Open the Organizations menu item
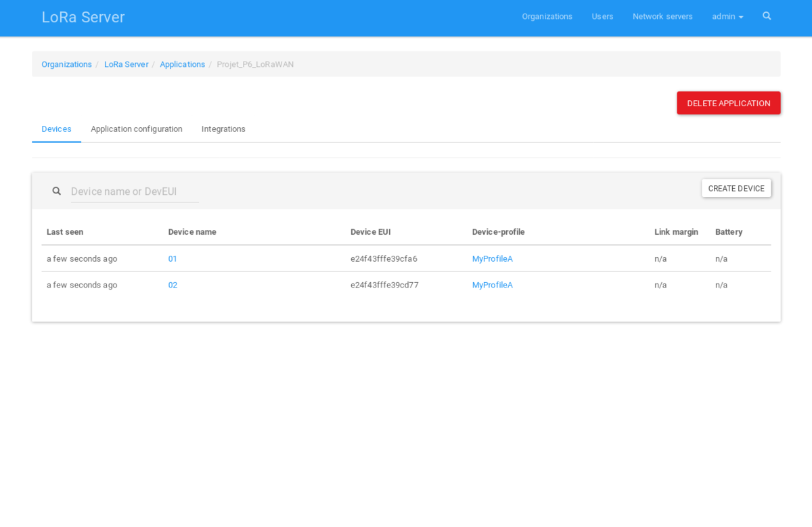812x527 pixels. point(547,16)
